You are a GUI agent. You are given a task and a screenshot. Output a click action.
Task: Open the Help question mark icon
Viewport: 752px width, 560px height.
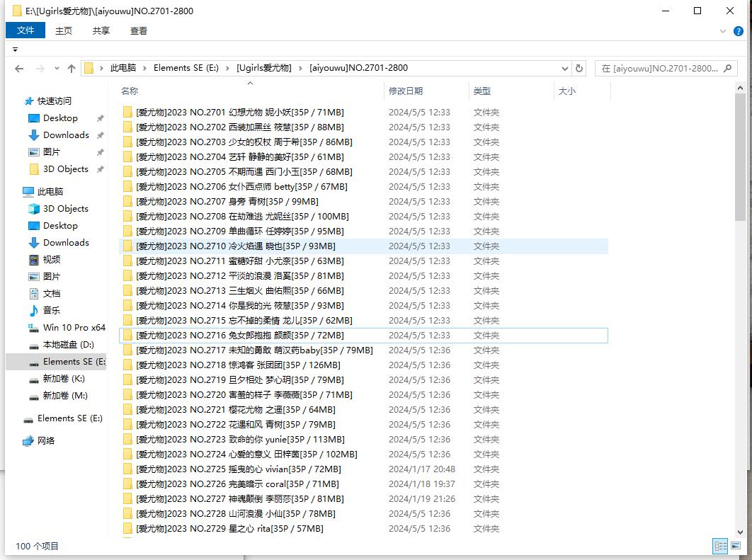pos(739,31)
